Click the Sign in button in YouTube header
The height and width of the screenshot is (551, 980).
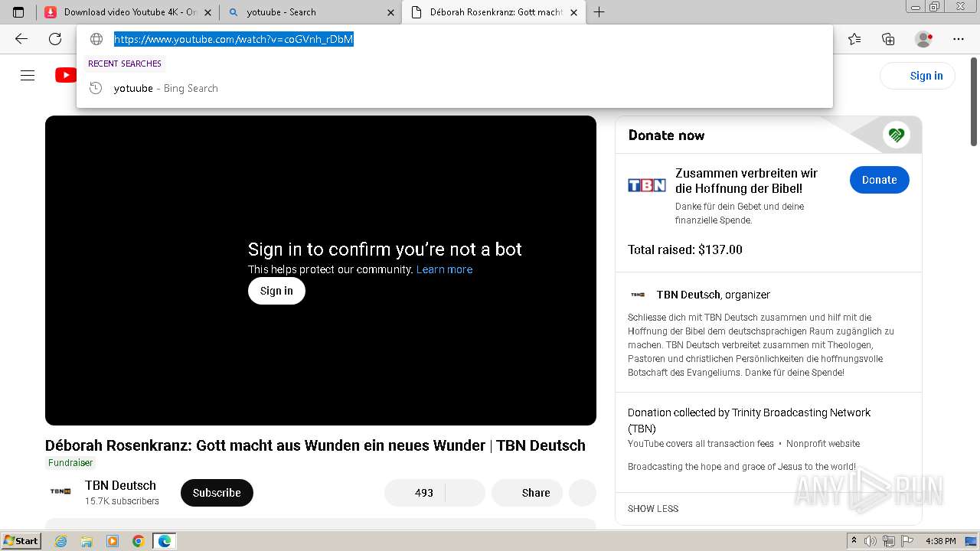click(x=917, y=76)
